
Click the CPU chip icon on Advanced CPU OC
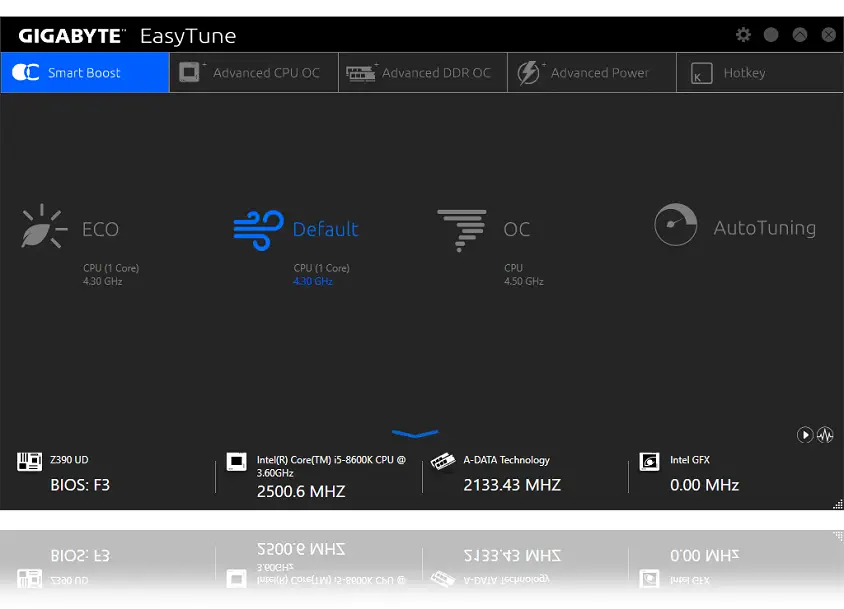click(x=189, y=72)
